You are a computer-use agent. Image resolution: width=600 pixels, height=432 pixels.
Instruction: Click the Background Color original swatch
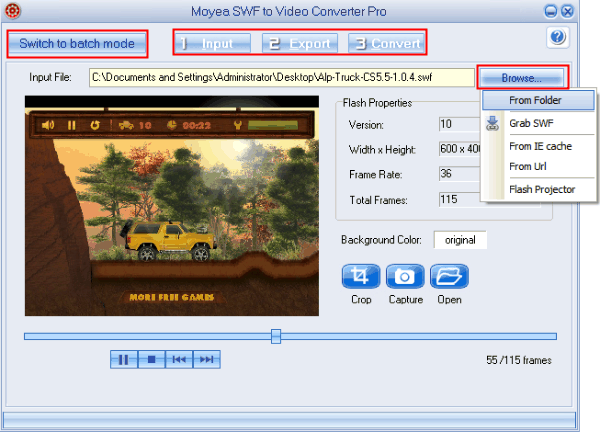(460, 240)
